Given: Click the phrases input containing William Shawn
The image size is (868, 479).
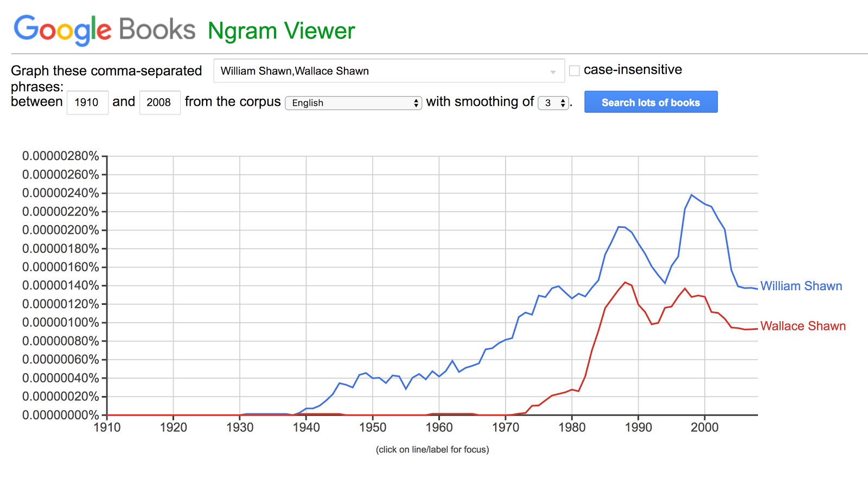Looking at the screenshot, I should tap(389, 71).
